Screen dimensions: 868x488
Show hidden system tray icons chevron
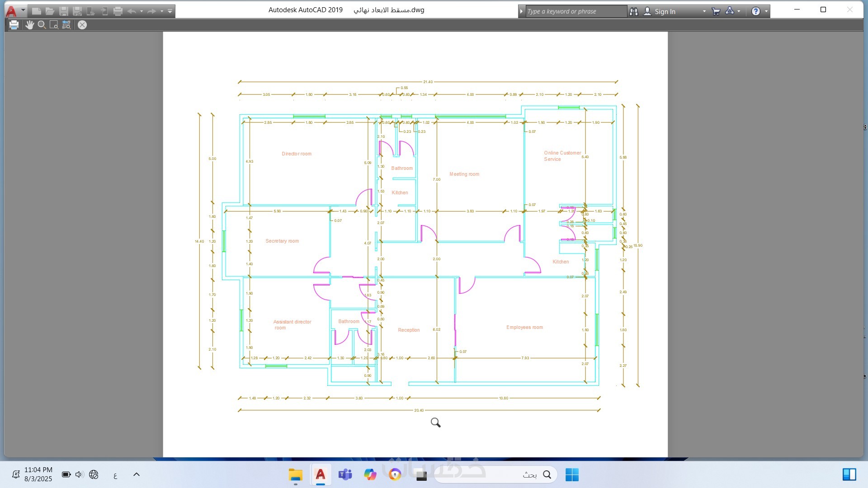point(137,474)
